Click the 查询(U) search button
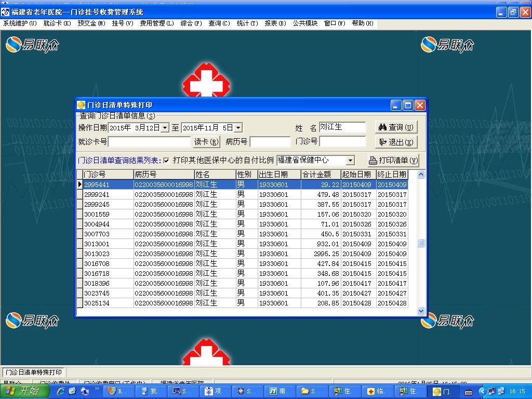Image resolution: width=532 pixels, height=399 pixels. (396, 127)
